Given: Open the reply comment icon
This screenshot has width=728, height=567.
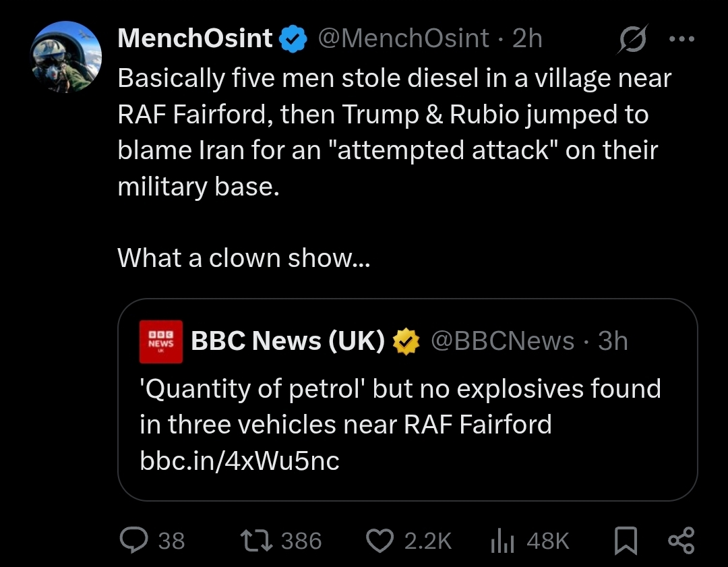Looking at the screenshot, I should (x=133, y=540).
